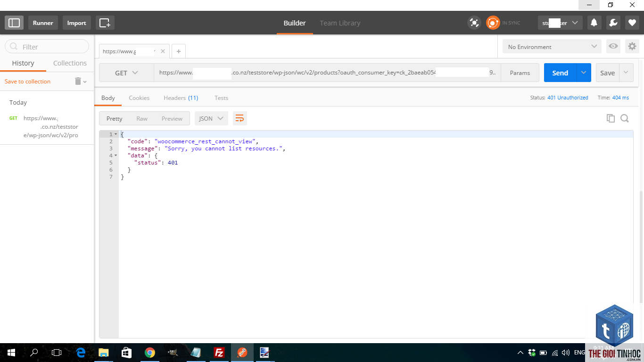
Task: Select the Collections sidebar tab
Action: (x=70, y=63)
